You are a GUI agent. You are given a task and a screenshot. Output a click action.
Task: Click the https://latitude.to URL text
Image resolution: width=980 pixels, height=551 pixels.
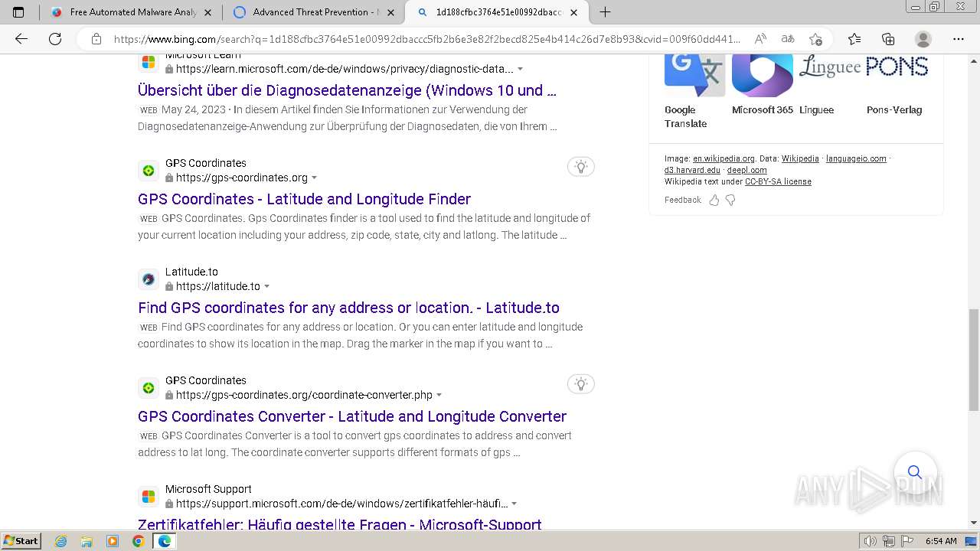218,286
